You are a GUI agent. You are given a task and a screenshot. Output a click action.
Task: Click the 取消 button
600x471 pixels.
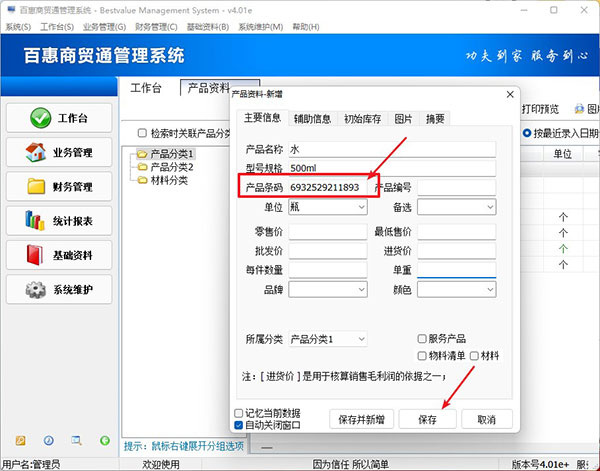[487, 419]
